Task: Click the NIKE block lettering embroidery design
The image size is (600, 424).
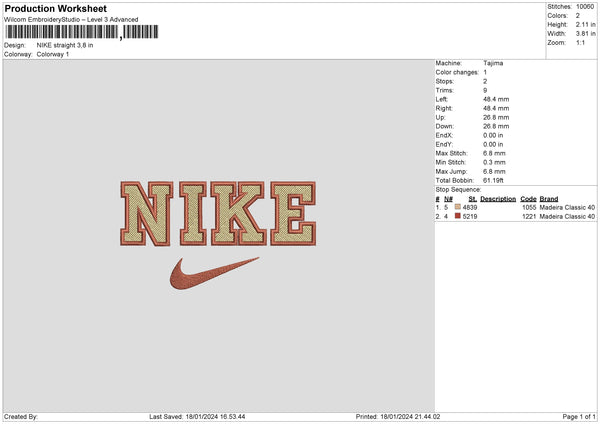Action: point(218,214)
